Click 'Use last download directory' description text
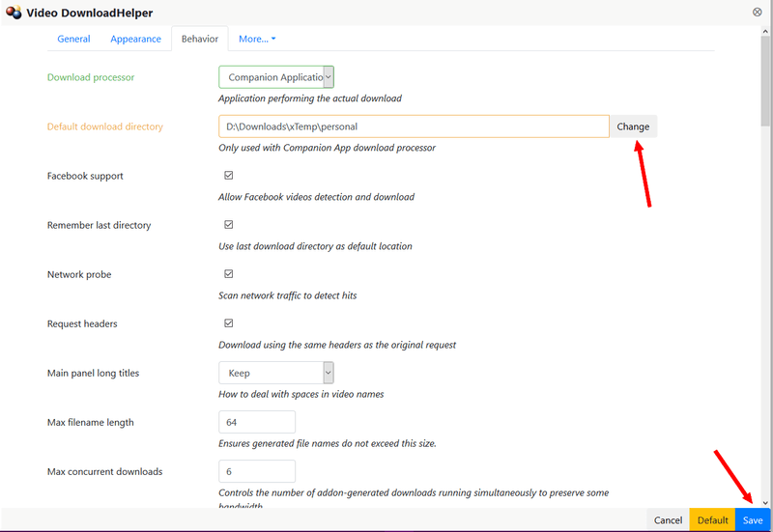The image size is (773, 532). point(316,246)
